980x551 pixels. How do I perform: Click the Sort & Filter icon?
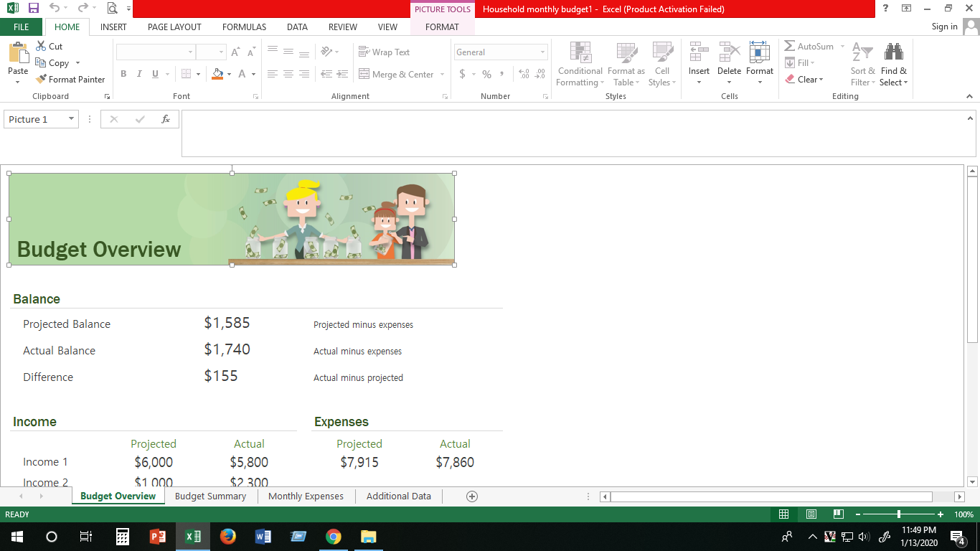point(862,53)
